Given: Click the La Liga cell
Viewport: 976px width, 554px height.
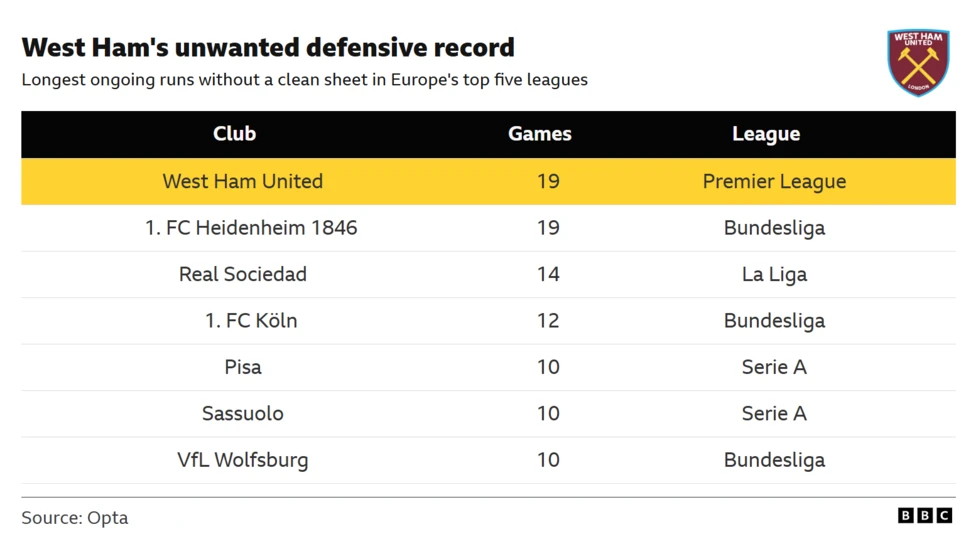Looking at the screenshot, I should (774, 274).
